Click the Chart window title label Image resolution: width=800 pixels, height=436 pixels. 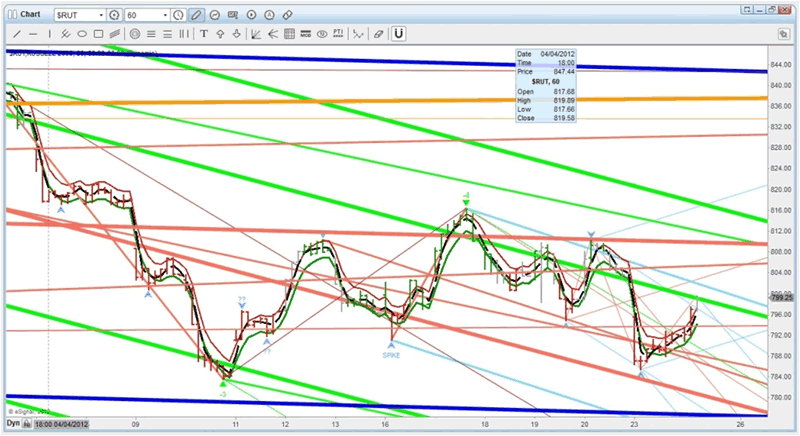(30, 16)
